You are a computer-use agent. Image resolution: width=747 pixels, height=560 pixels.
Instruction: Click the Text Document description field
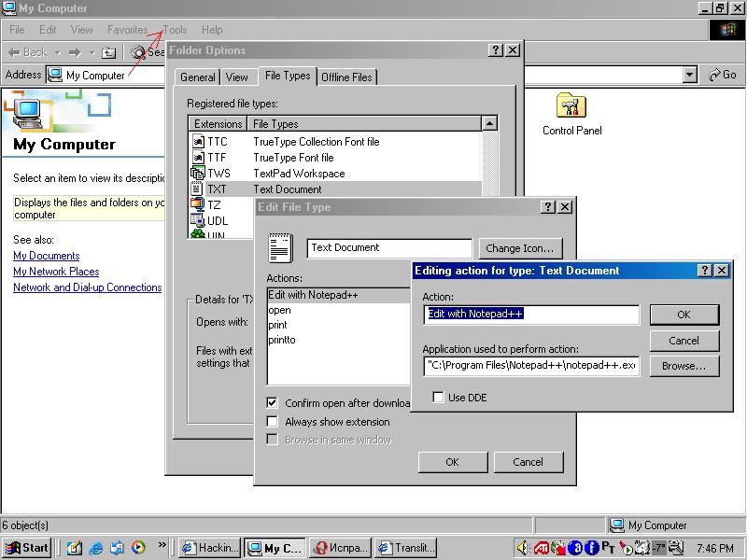point(389,248)
